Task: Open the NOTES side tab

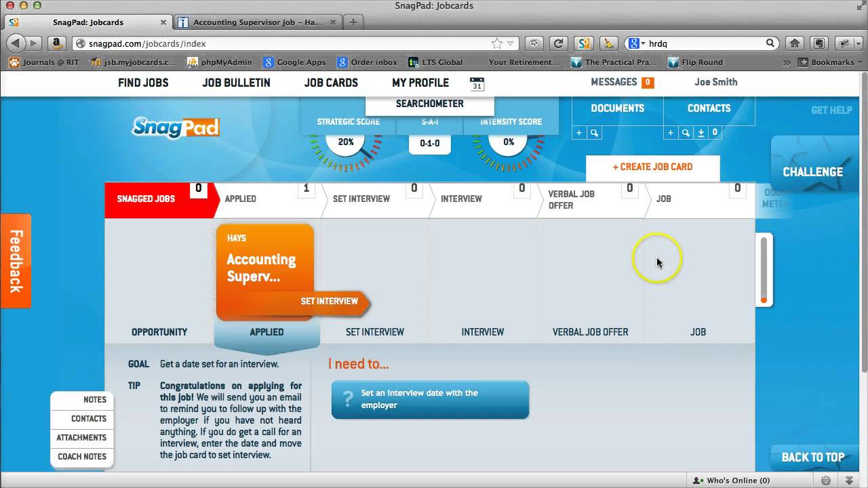Action: (x=82, y=400)
